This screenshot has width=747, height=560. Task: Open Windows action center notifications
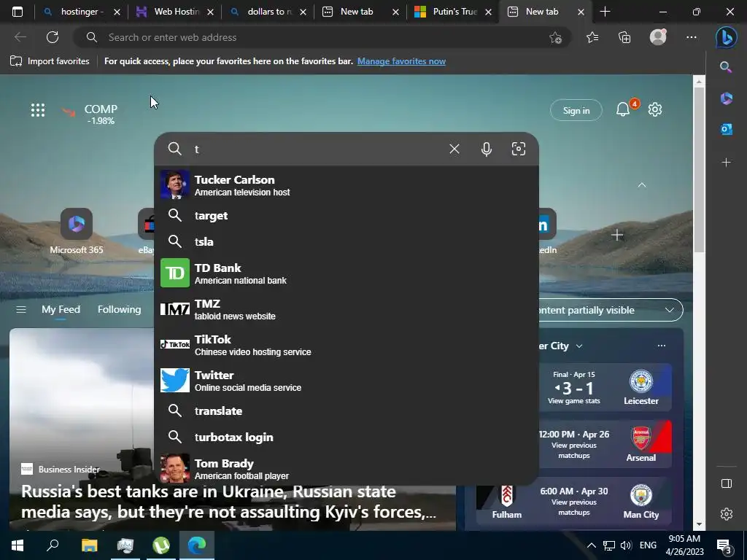[x=724, y=545]
